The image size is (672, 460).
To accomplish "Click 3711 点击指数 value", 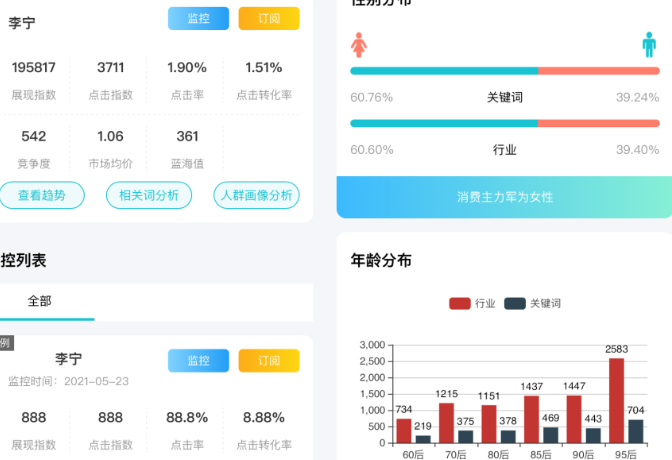I will pos(111,67).
